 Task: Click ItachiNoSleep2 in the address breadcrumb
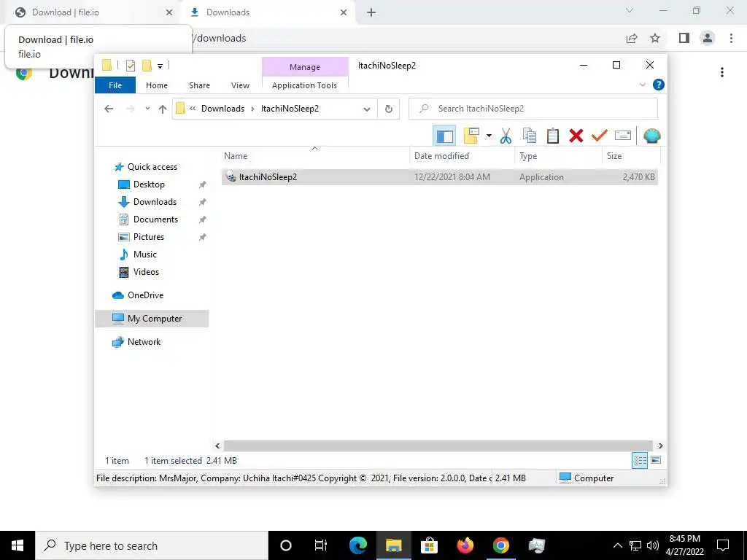tap(290, 109)
